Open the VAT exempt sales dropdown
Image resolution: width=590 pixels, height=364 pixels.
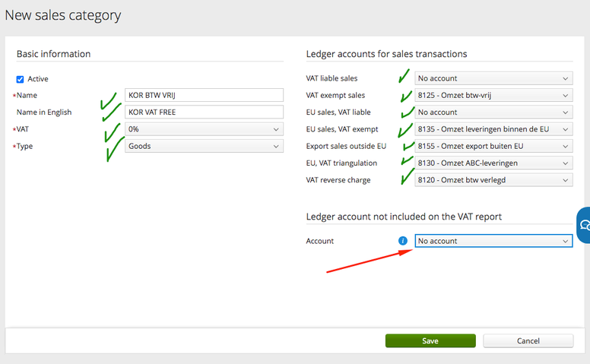tap(493, 95)
